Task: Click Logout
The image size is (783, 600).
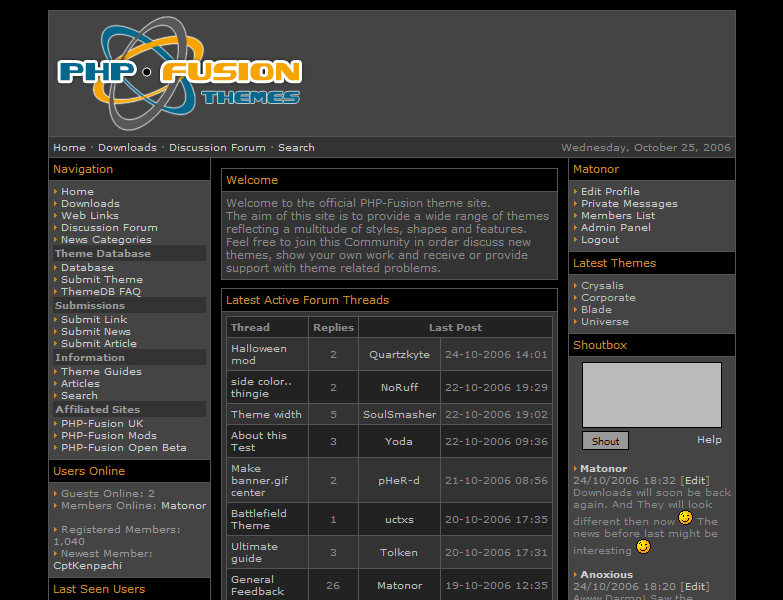Action: click(x=600, y=240)
